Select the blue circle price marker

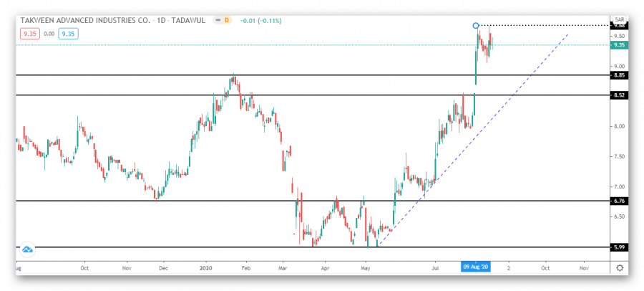[477, 26]
